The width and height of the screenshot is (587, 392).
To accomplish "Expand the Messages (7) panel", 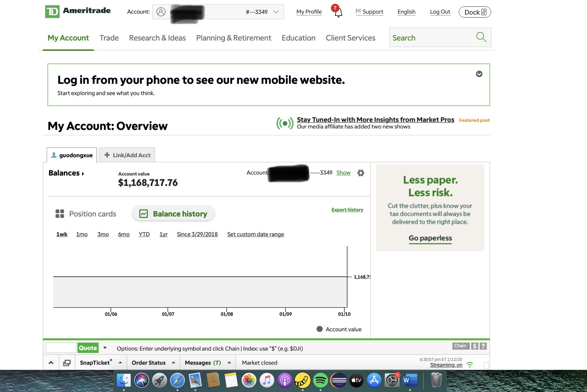I will point(229,363).
